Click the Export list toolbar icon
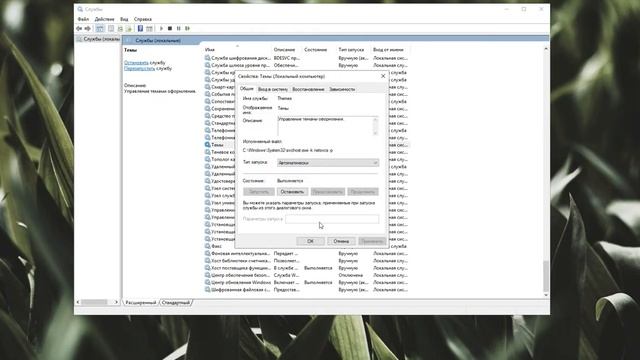This screenshot has height=360, width=640. pyautogui.click(x=129, y=29)
